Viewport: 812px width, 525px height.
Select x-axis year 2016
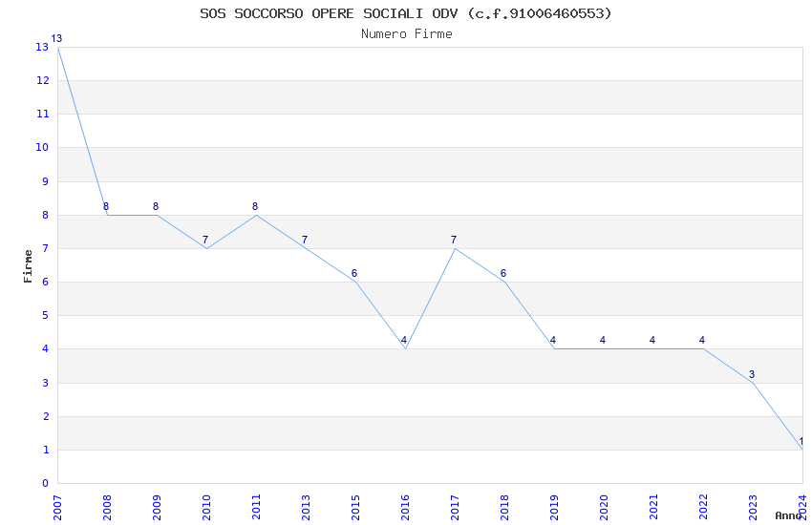[405, 508]
